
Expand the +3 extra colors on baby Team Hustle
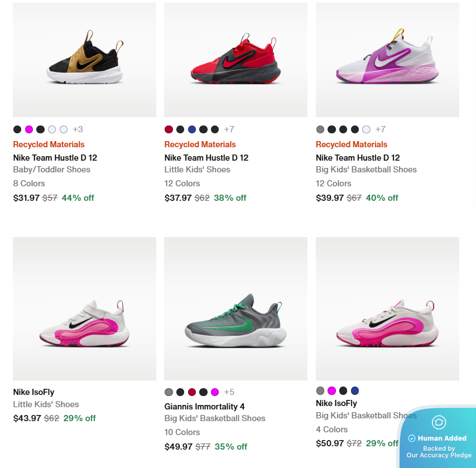(x=78, y=129)
